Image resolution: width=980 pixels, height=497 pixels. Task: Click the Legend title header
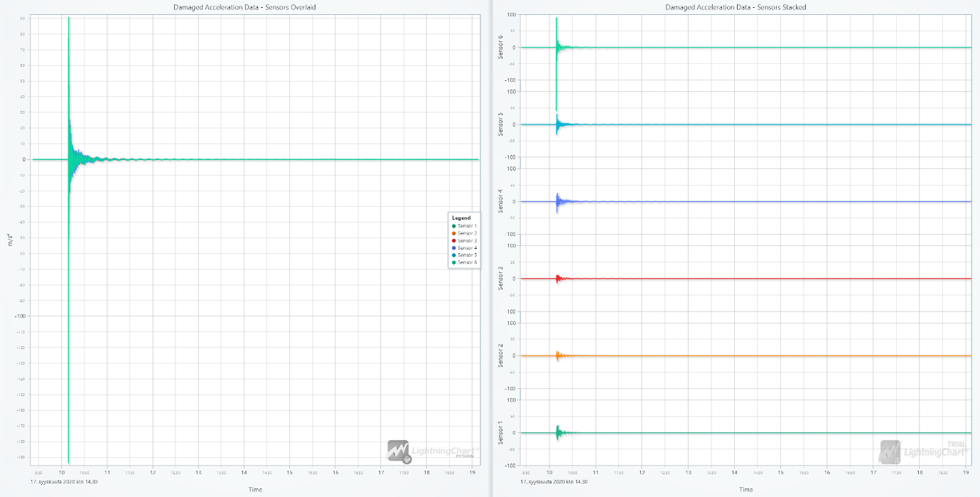(461, 218)
